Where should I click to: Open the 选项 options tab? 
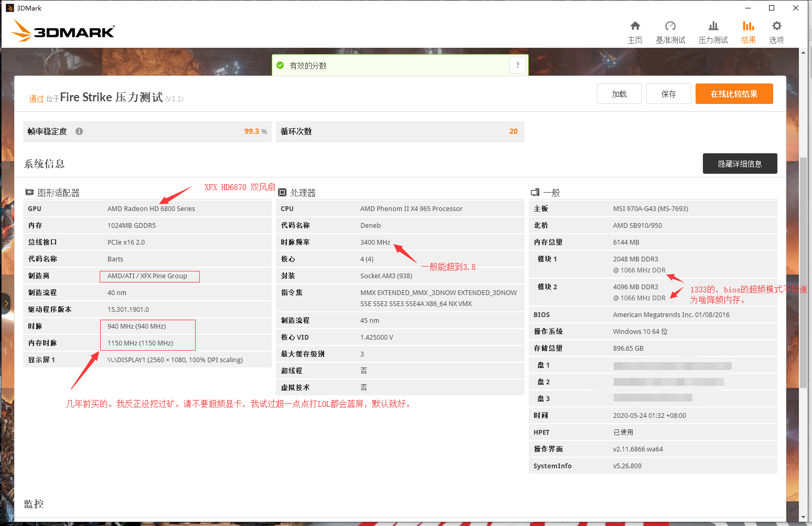coord(776,33)
